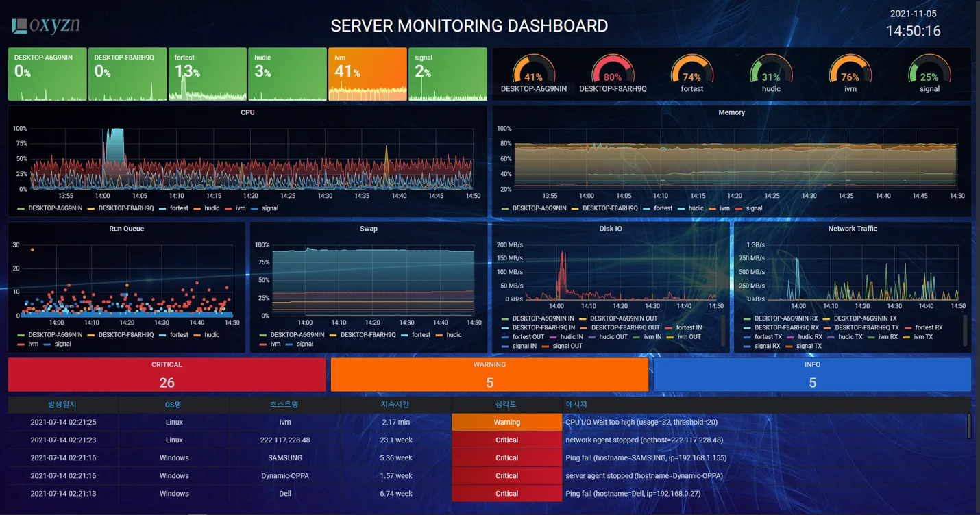Screen dimensions: 980x515
Task: Select the fortest 74% gauge
Action: (x=692, y=73)
